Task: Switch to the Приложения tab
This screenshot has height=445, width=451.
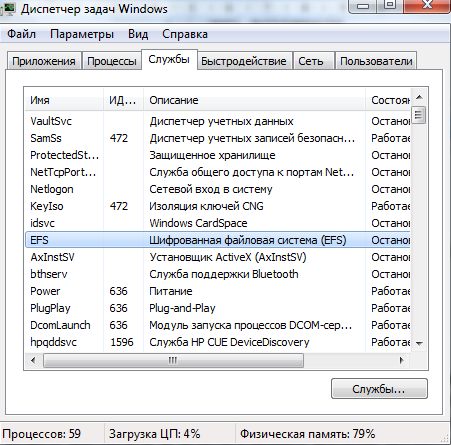Action: click(44, 61)
